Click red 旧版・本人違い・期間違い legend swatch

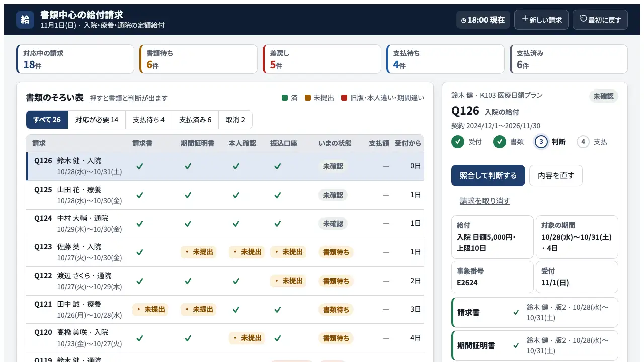click(x=344, y=98)
